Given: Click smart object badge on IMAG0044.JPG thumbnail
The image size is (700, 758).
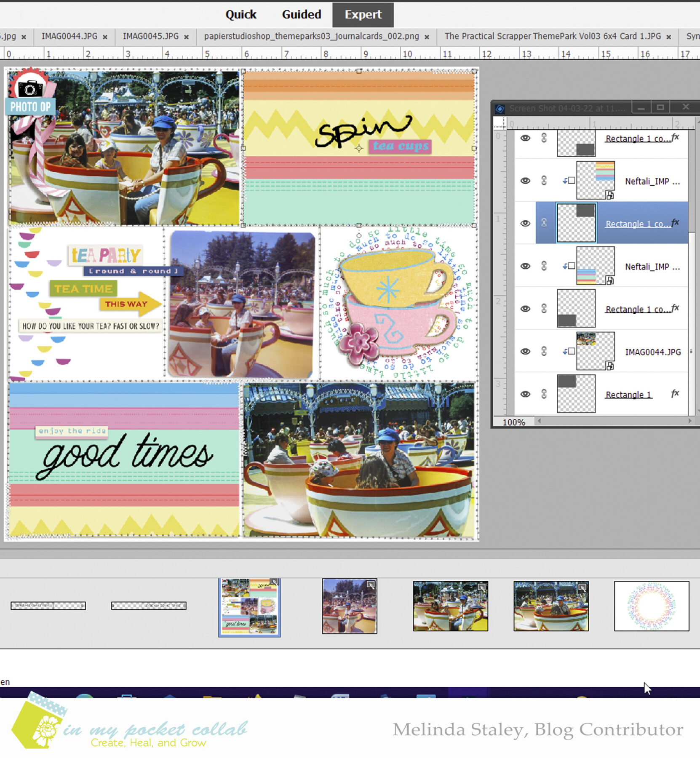Looking at the screenshot, I should [609, 367].
